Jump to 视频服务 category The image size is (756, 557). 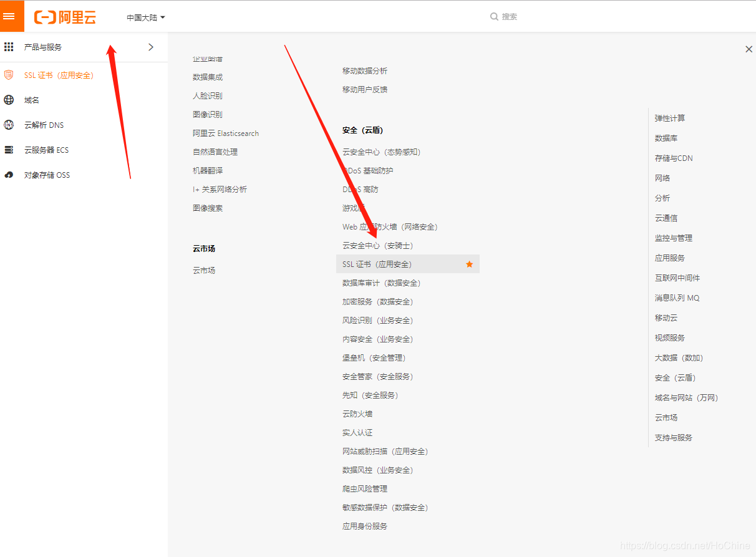(x=670, y=338)
